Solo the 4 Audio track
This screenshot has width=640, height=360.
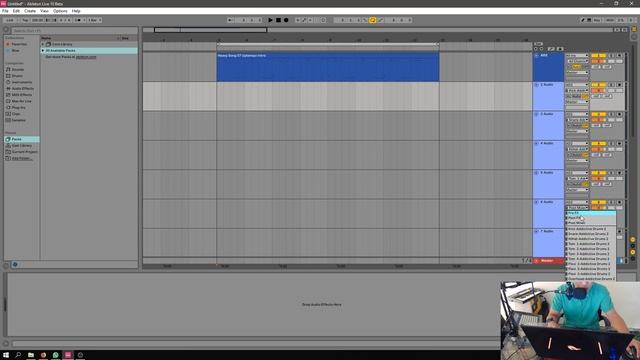tap(611, 144)
